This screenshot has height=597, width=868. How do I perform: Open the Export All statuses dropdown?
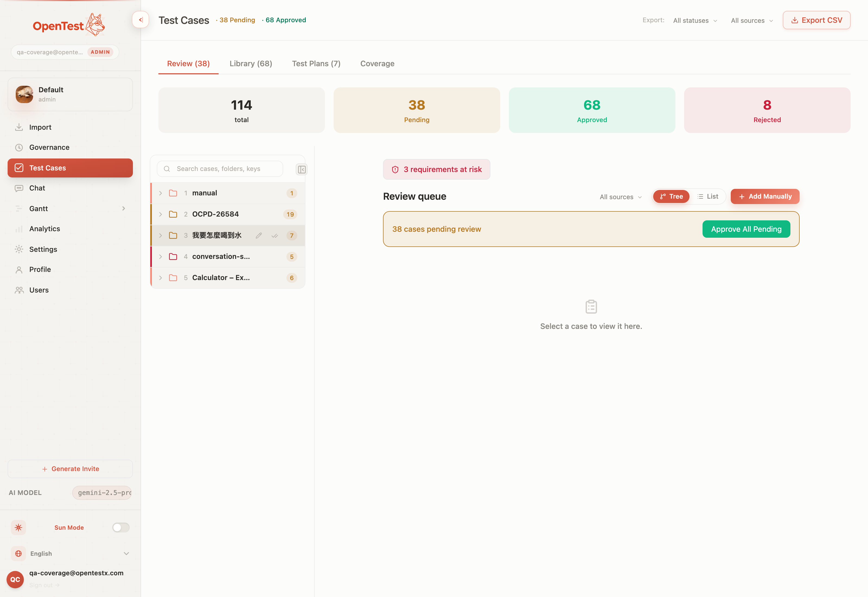[695, 21]
